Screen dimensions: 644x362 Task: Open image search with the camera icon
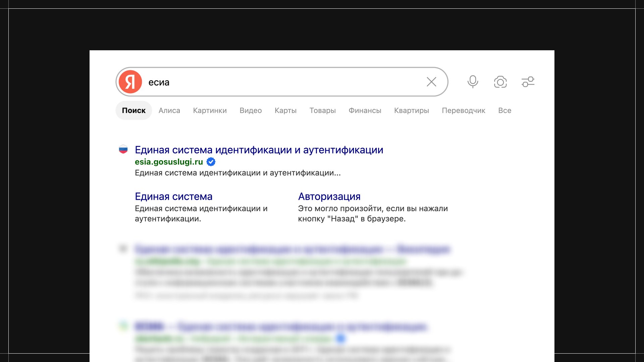point(500,82)
